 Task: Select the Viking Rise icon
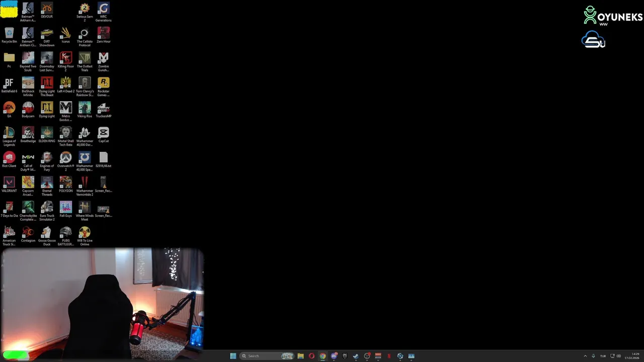point(85,110)
